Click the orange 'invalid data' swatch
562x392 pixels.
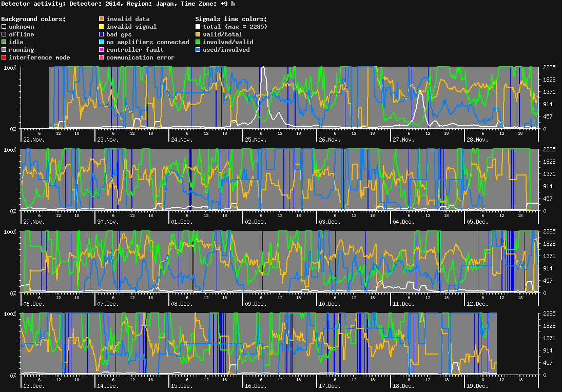click(x=102, y=18)
